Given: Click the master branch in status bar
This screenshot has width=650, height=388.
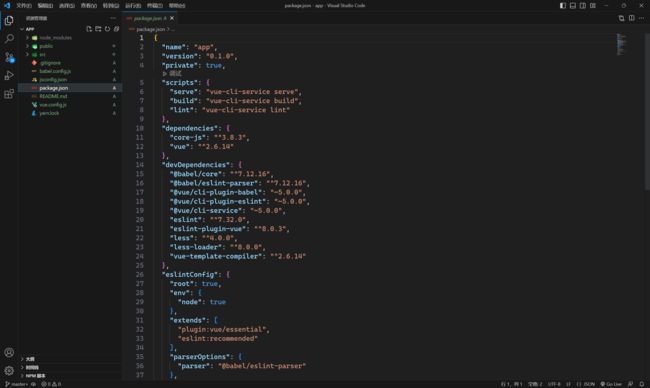Looking at the screenshot, I should [x=16, y=384].
